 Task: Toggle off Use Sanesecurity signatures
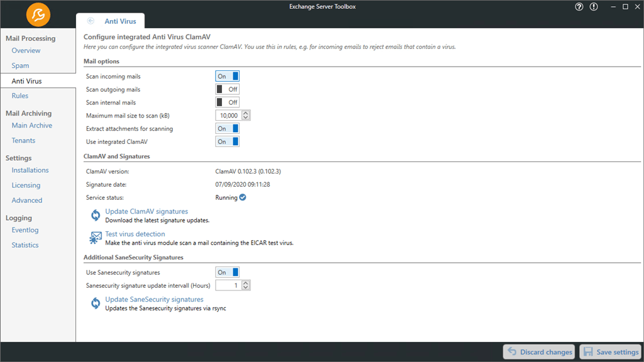[x=227, y=271]
